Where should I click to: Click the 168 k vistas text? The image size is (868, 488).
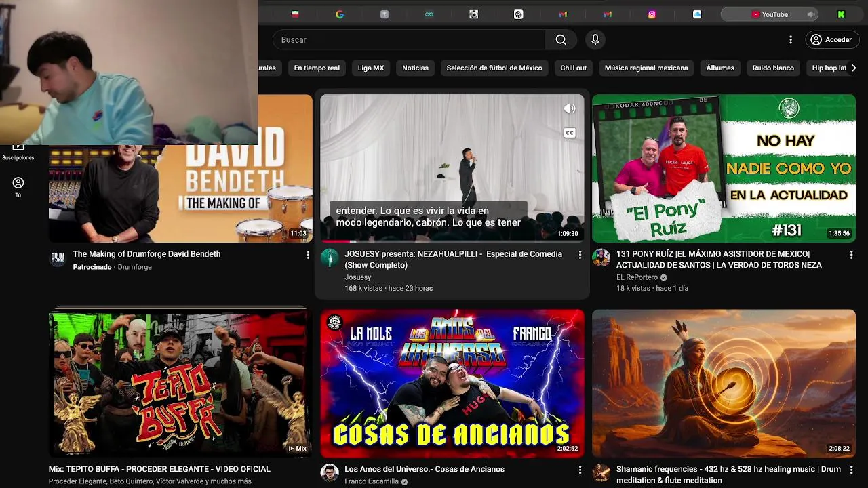[363, 288]
